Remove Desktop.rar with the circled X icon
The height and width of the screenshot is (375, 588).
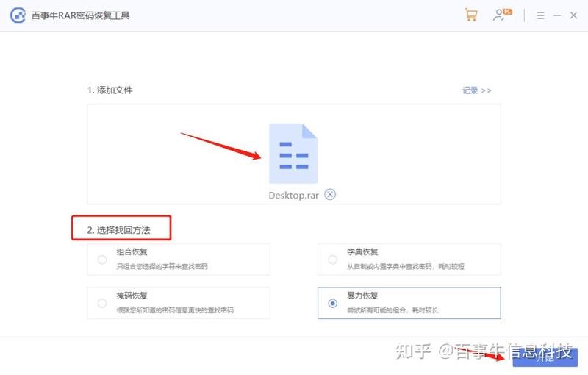pos(330,195)
